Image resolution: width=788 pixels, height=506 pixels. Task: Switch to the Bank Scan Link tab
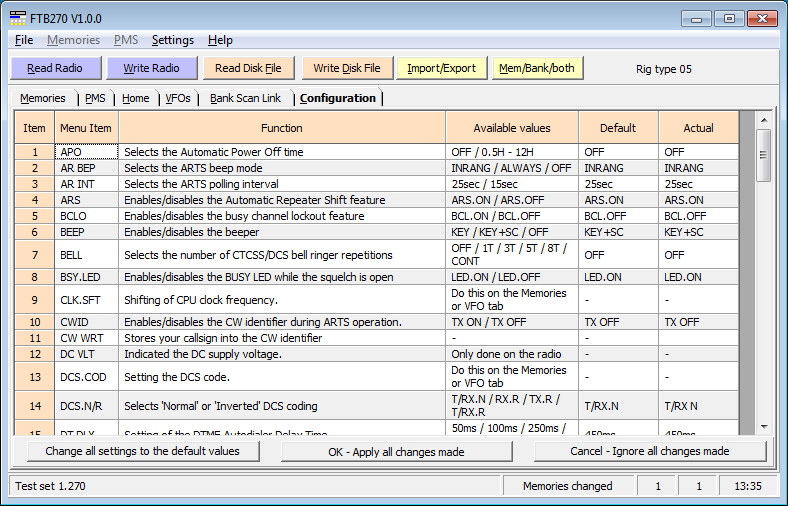(245, 98)
